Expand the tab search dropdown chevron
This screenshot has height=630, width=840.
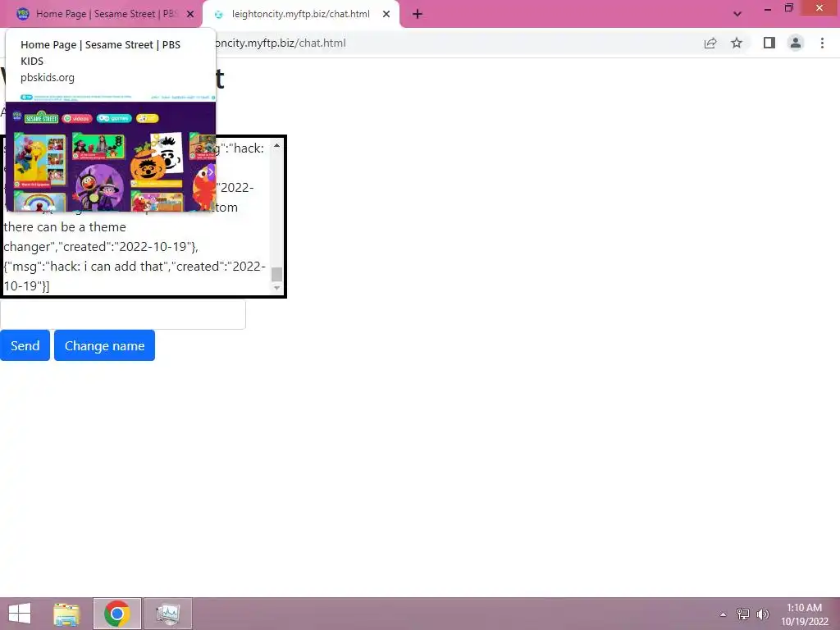click(737, 14)
